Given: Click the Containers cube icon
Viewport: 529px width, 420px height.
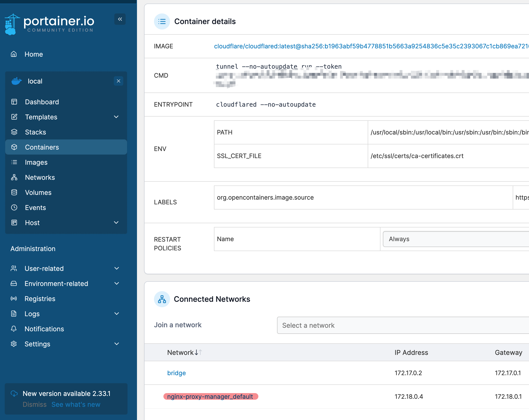Looking at the screenshot, I should [x=14, y=147].
